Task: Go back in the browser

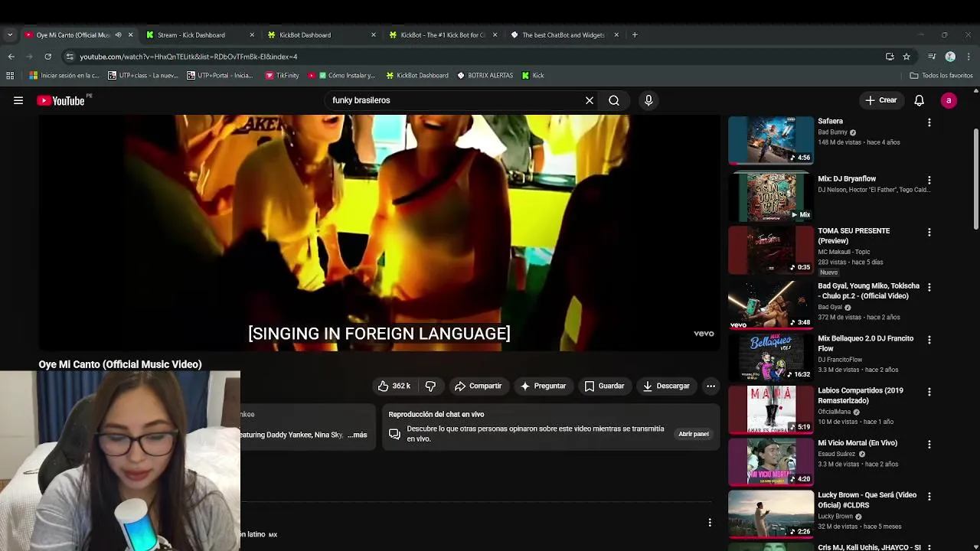Action: [11, 57]
